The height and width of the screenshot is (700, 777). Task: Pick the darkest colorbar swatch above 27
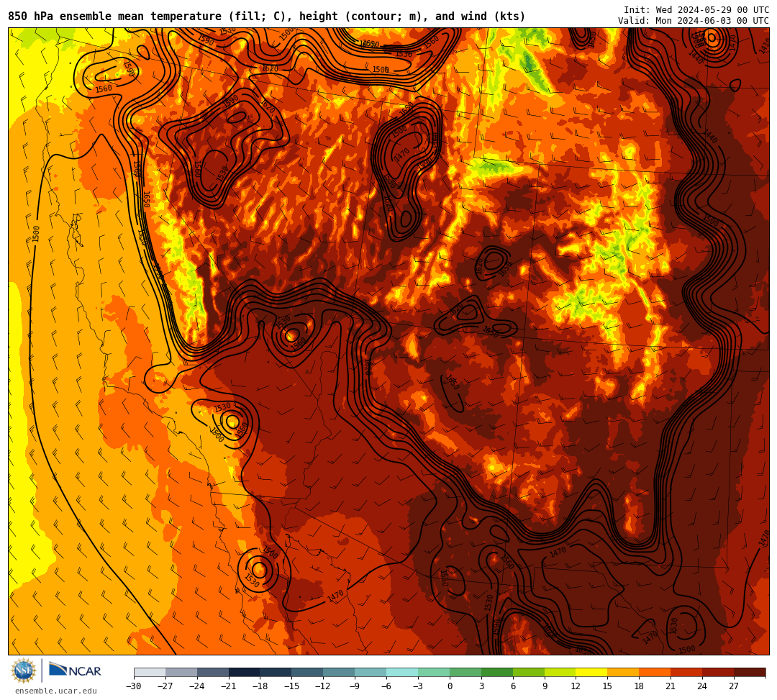click(x=750, y=672)
